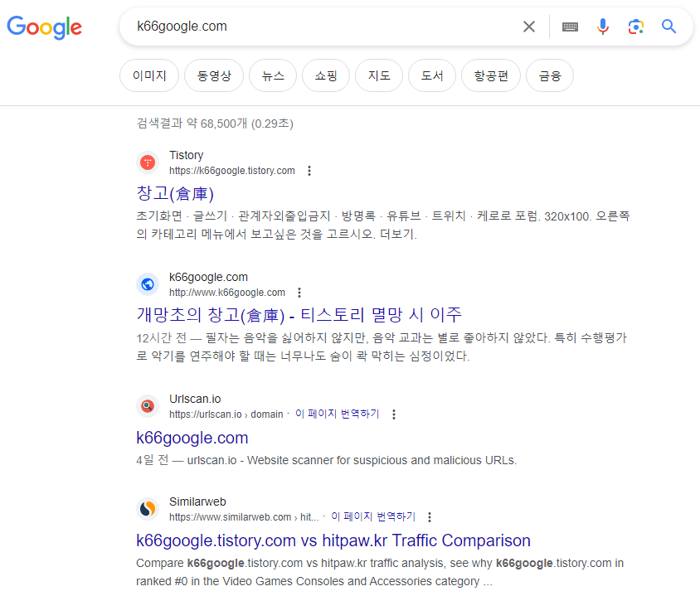Open more options for Urlscan.io result

pyautogui.click(x=394, y=414)
